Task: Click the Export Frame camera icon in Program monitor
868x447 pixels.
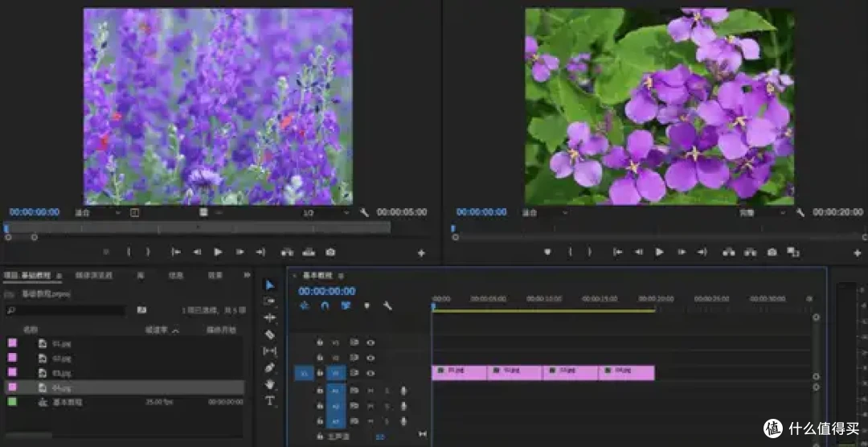Action: tap(772, 252)
